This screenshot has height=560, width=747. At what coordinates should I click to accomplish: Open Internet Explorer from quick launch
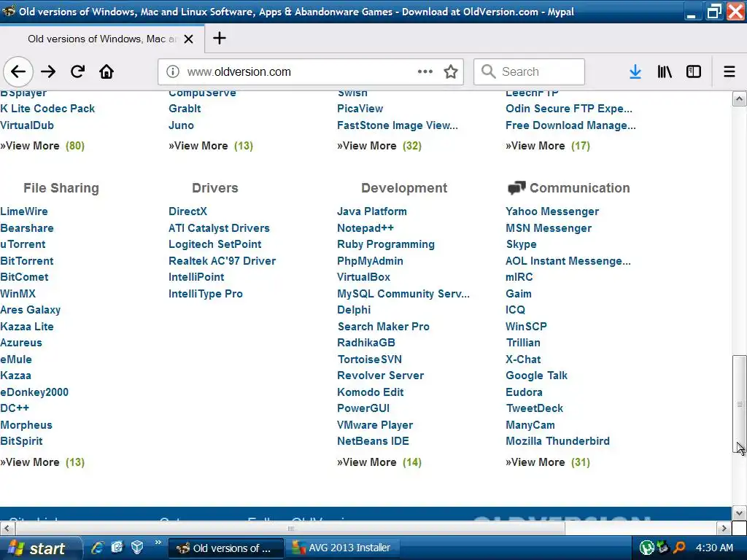[x=97, y=548]
